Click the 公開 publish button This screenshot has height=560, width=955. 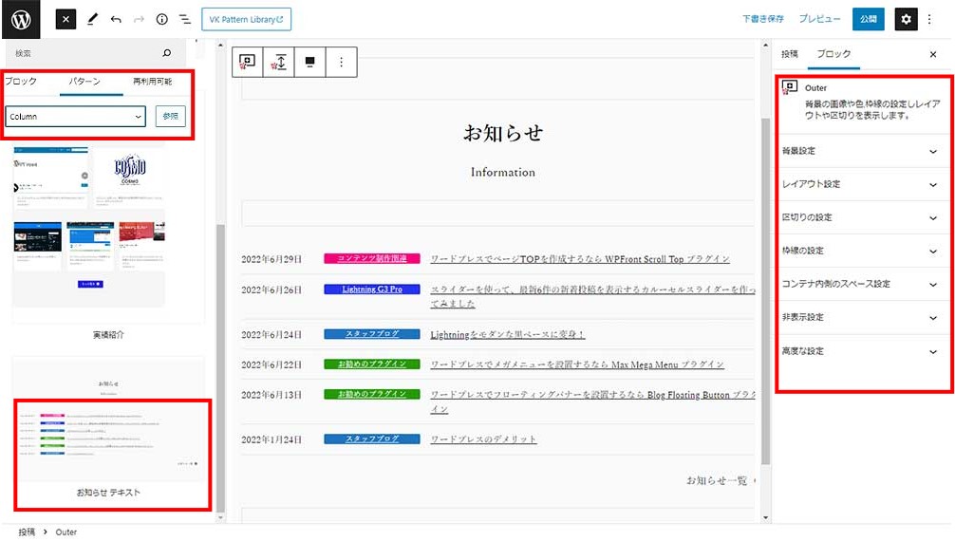[868, 19]
